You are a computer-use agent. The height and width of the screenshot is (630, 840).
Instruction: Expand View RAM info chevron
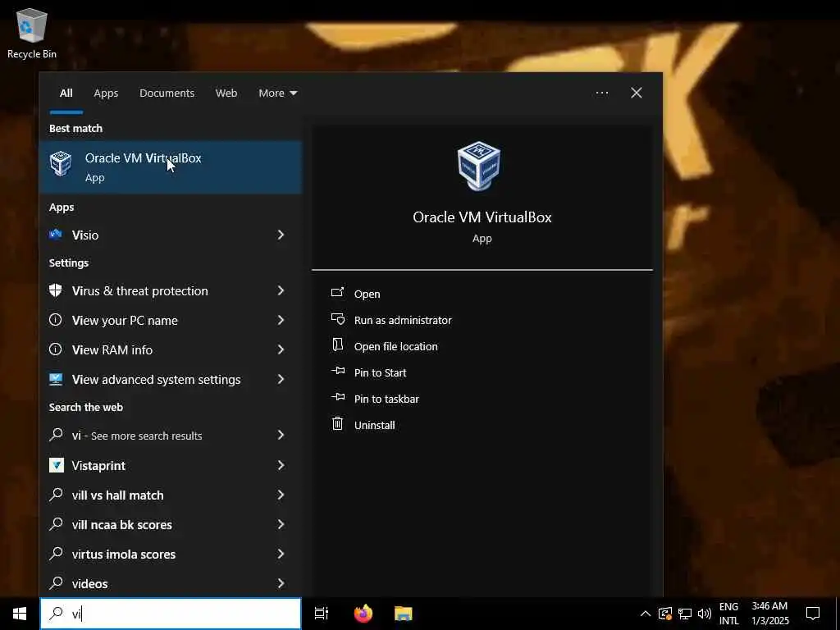click(x=281, y=349)
